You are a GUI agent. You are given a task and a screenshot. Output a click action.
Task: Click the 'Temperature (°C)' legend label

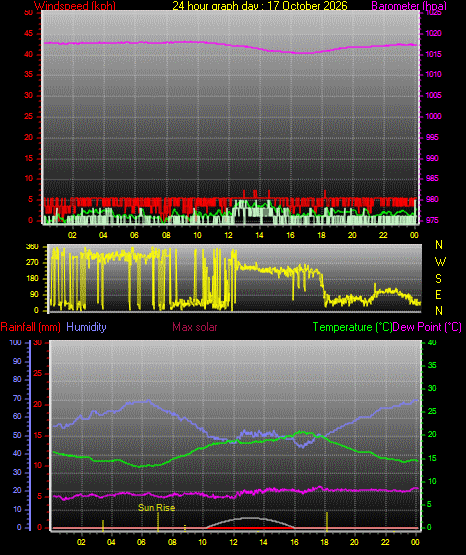coord(352,327)
